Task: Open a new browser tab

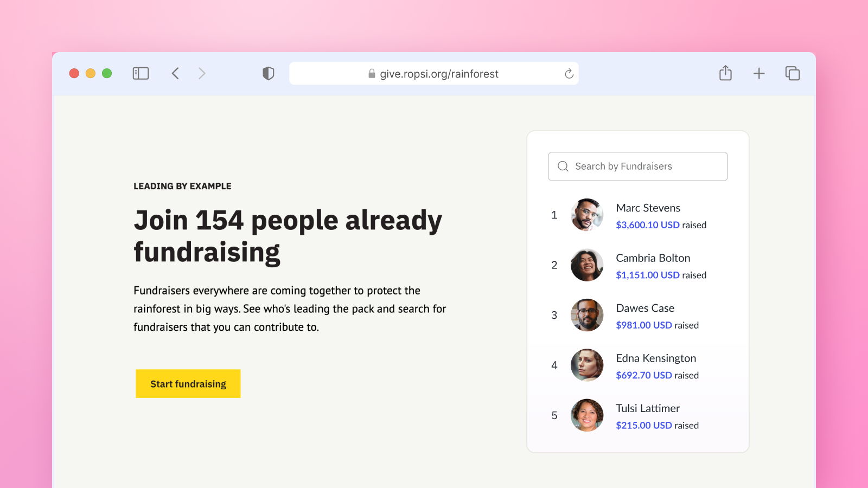Action: pyautogui.click(x=759, y=73)
